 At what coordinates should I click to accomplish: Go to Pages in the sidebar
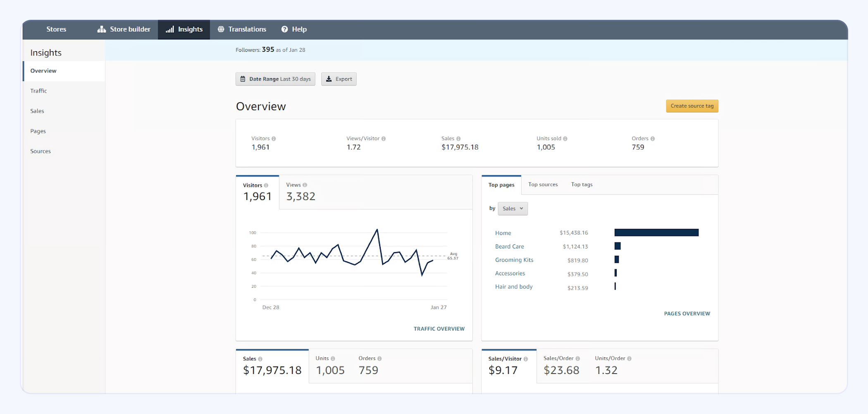click(x=38, y=131)
